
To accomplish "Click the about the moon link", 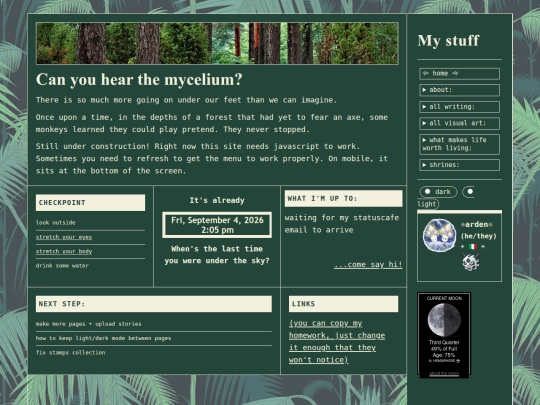I will 444,373.
